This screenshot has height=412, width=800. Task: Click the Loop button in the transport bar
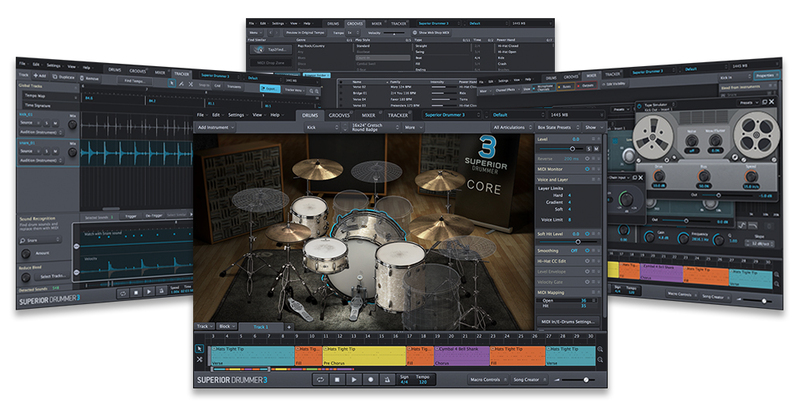(322, 380)
